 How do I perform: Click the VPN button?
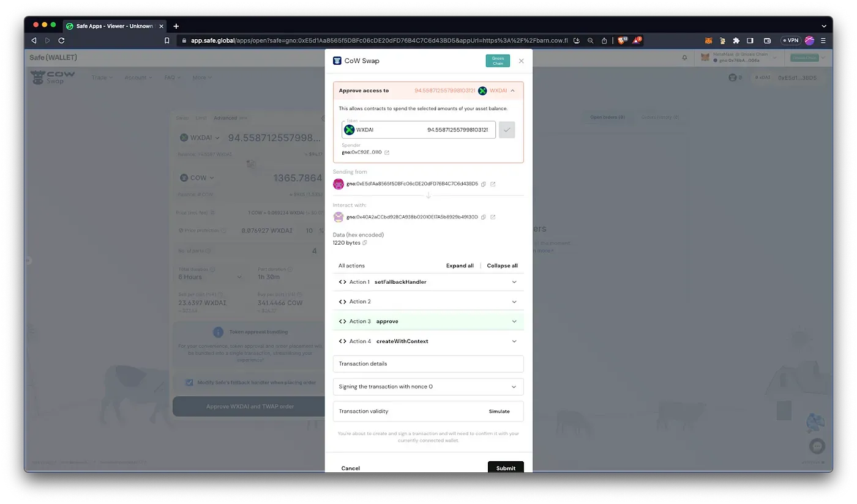coord(791,40)
